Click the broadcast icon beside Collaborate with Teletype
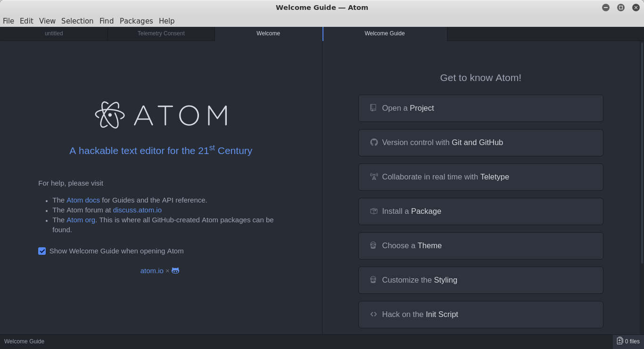Viewport: 644px width, 349px height. point(374,177)
